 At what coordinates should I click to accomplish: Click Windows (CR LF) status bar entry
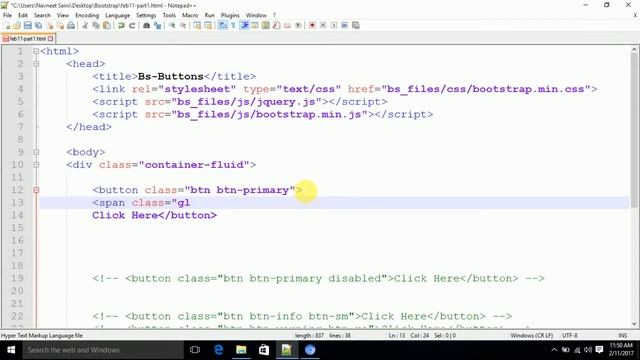(x=532, y=336)
